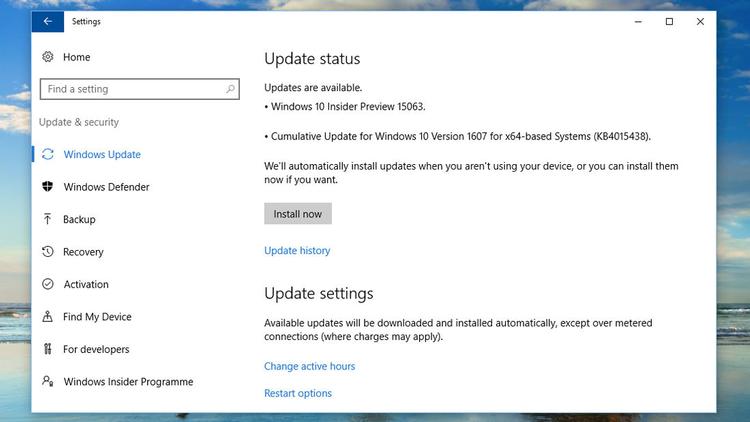Open Windows Insider Programme page
The width and height of the screenshot is (750, 422).
point(128,381)
